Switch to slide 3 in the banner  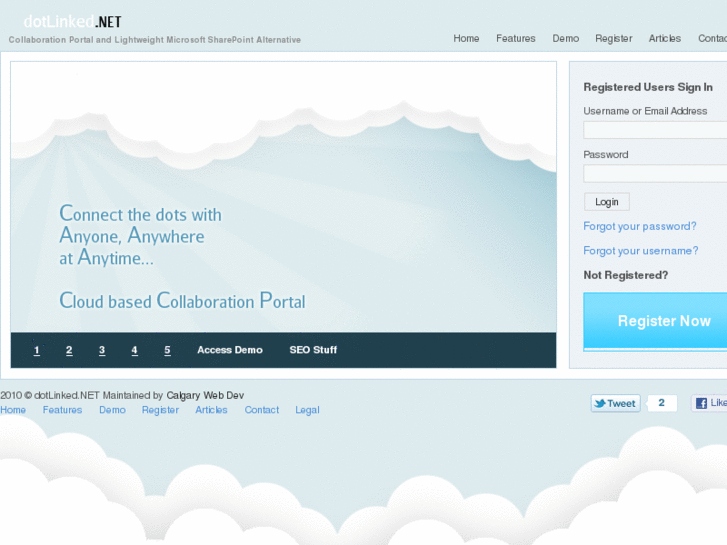tap(102, 350)
